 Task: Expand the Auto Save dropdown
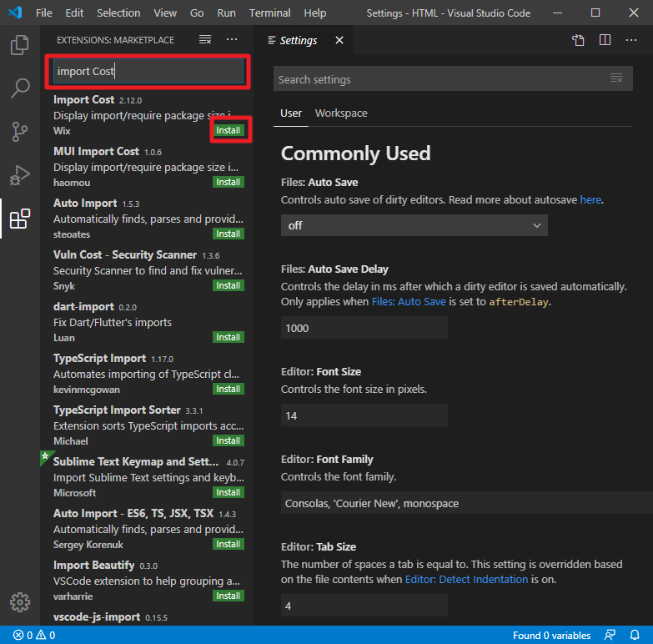tap(414, 225)
